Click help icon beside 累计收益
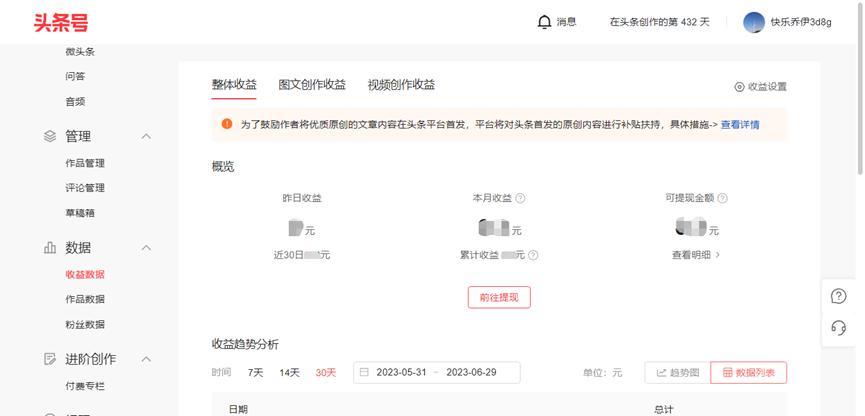The height and width of the screenshot is (416, 865). [x=533, y=255]
